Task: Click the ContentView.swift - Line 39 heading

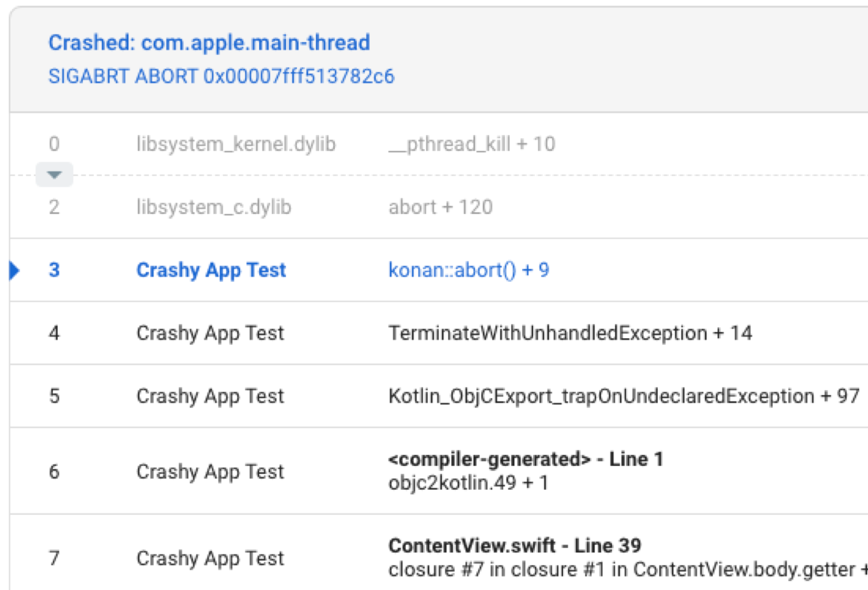Action: tap(515, 546)
